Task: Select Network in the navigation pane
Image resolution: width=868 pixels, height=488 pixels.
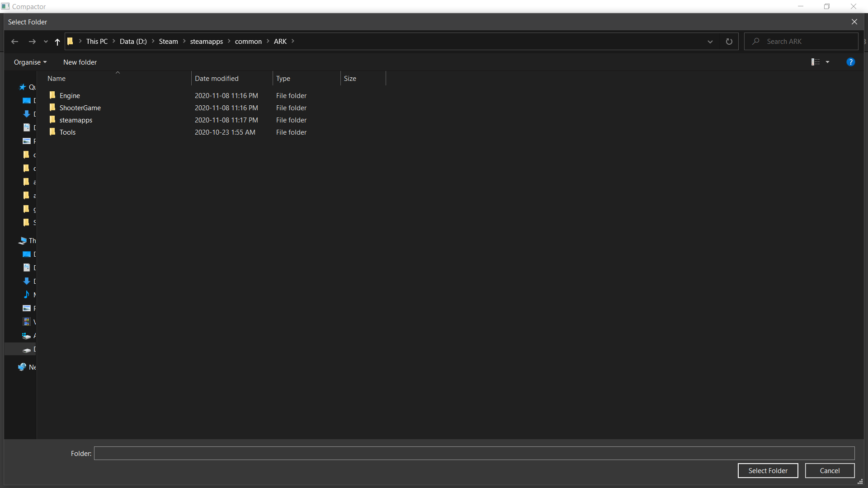Action: (x=27, y=367)
